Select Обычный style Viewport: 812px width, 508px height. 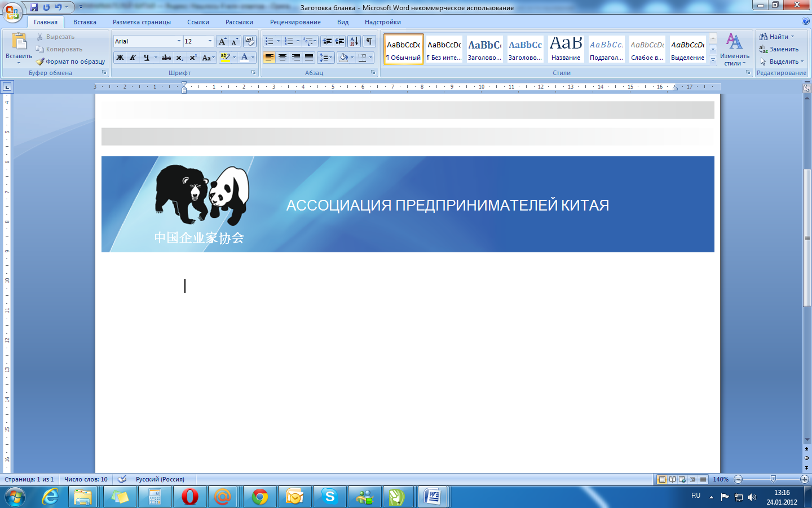click(x=404, y=49)
